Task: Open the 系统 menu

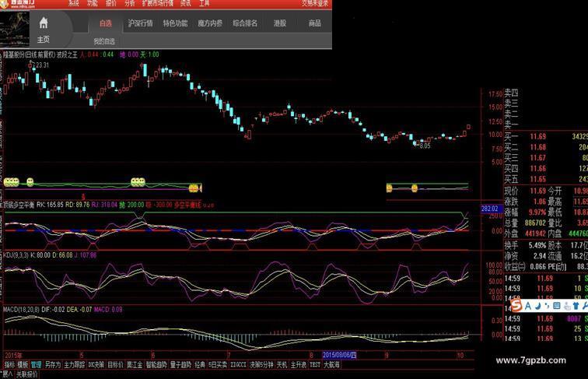Action: click(74, 3)
